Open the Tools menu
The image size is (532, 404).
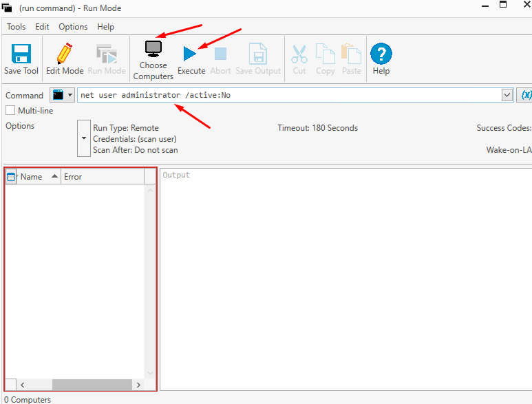click(16, 27)
